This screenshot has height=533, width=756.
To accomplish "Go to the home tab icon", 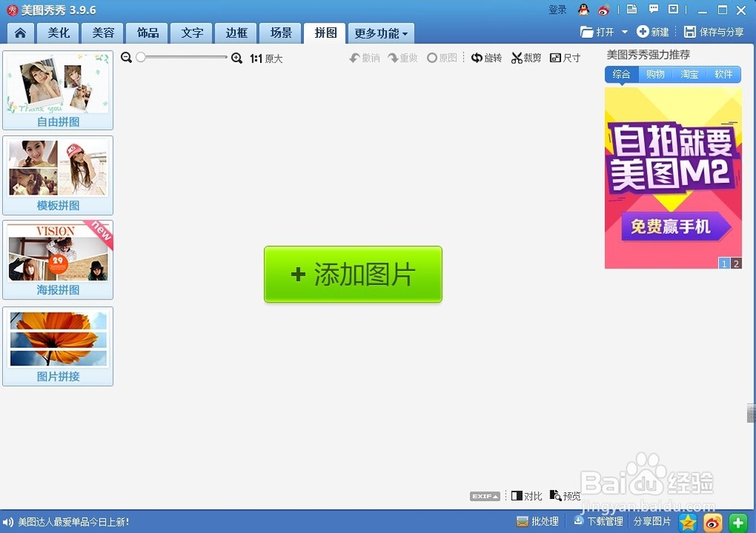I will [20, 33].
